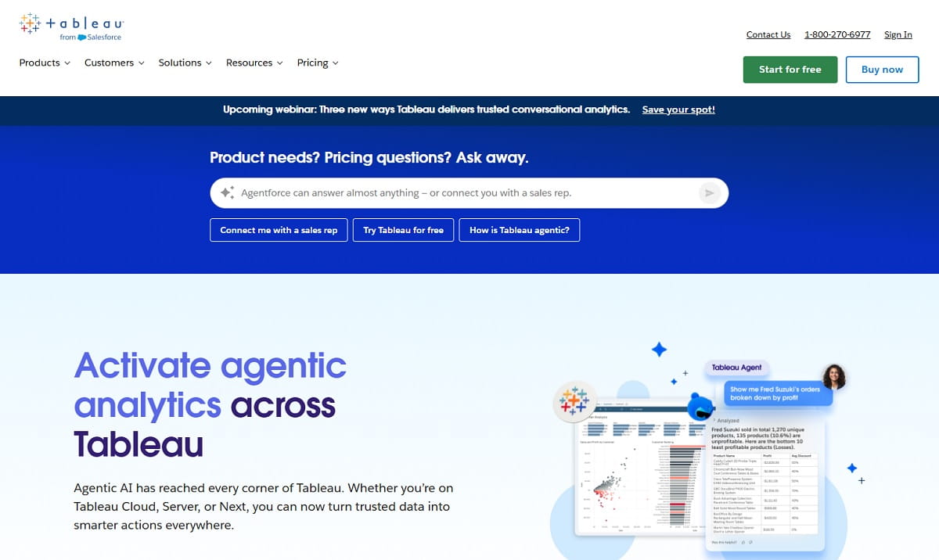Click the Start for free button
The image size is (939, 560).
pos(790,70)
